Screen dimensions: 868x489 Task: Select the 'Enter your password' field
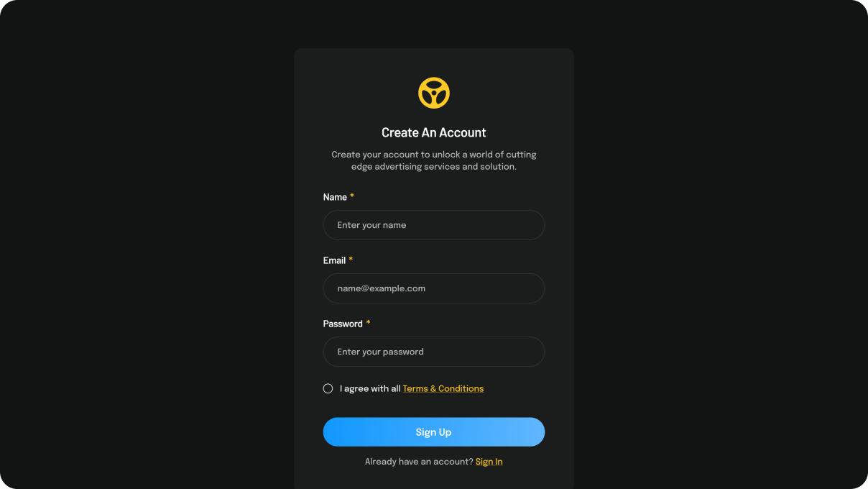(x=434, y=352)
